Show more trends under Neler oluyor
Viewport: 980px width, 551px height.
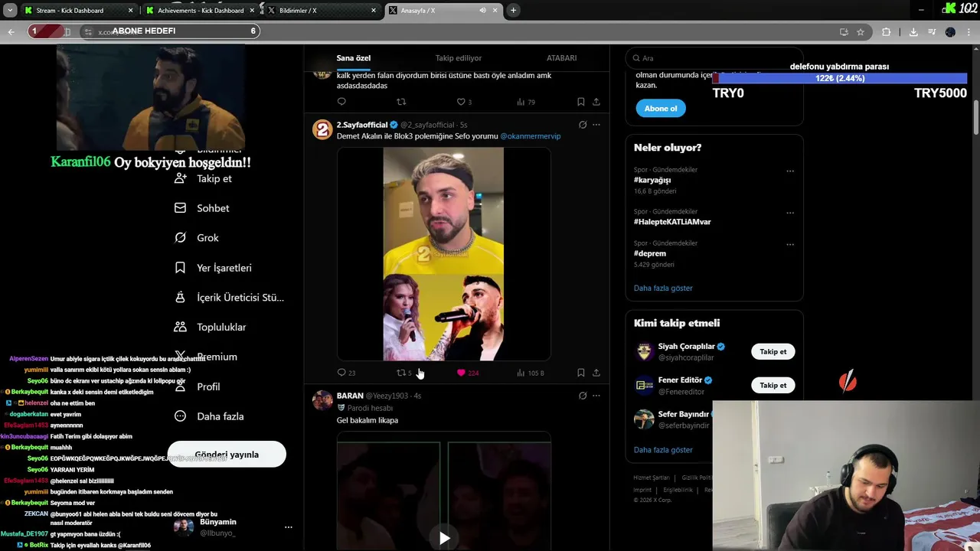point(663,289)
